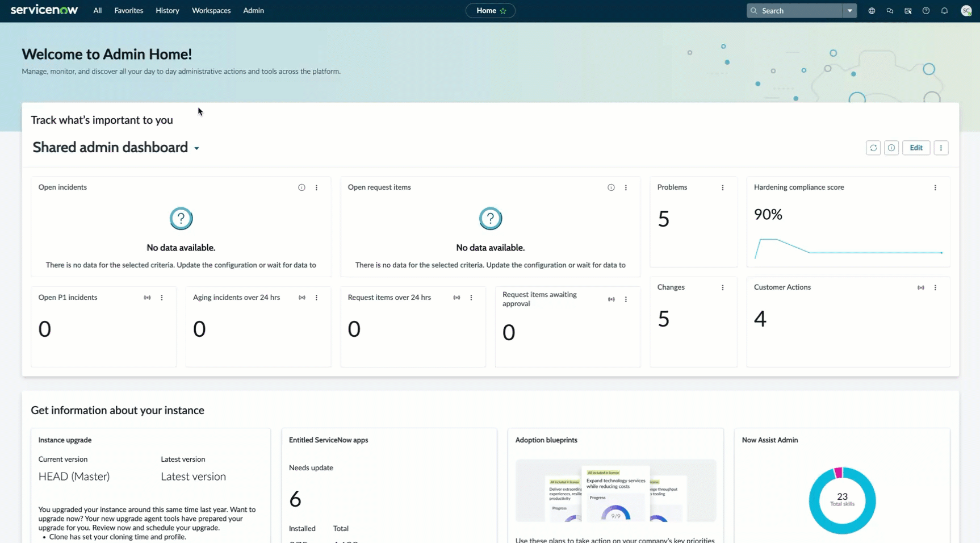This screenshot has height=543, width=980.
Task: Open the Problems card options menu
Action: (x=723, y=187)
